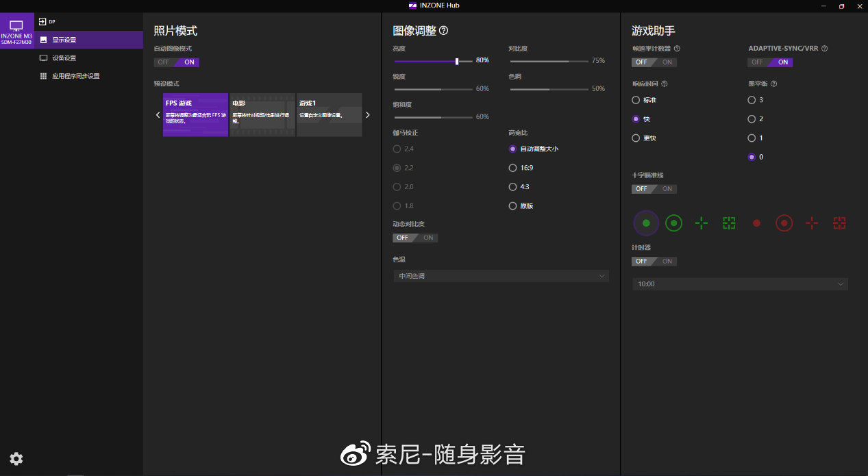Image resolution: width=868 pixels, height=476 pixels.
Task: Click the 游戏助手 heading
Action: tap(654, 31)
